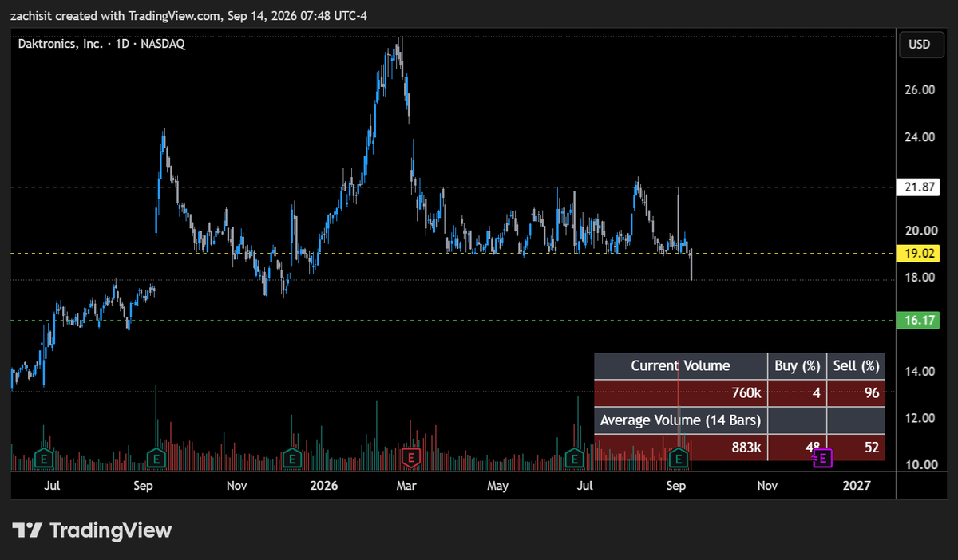Image resolution: width=958 pixels, height=560 pixels.
Task: Click the 883k average volume cell
Action: coord(680,448)
